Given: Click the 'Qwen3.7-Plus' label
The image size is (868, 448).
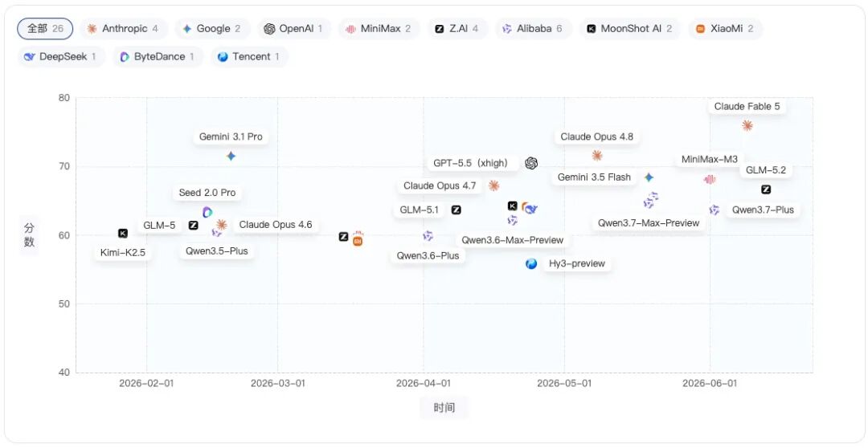Looking at the screenshot, I should [x=763, y=210].
